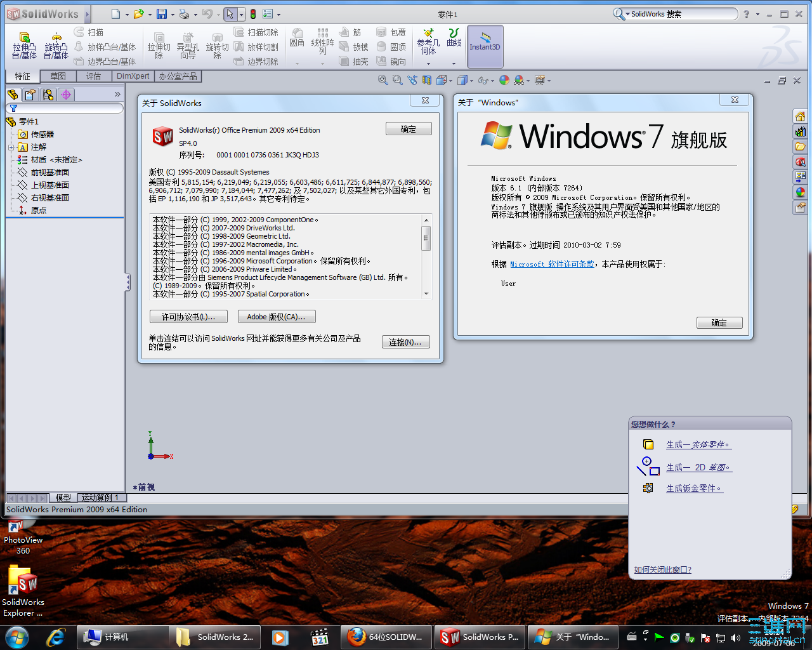Image resolution: width=812 pixels, height=650 pixels.
Task: Click the 筋 rib tool
Action: click(x=350, y=32)
